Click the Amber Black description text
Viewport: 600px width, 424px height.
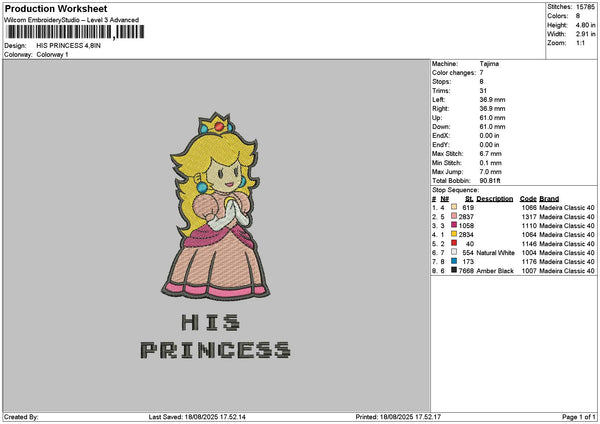[x=495, y=271]
